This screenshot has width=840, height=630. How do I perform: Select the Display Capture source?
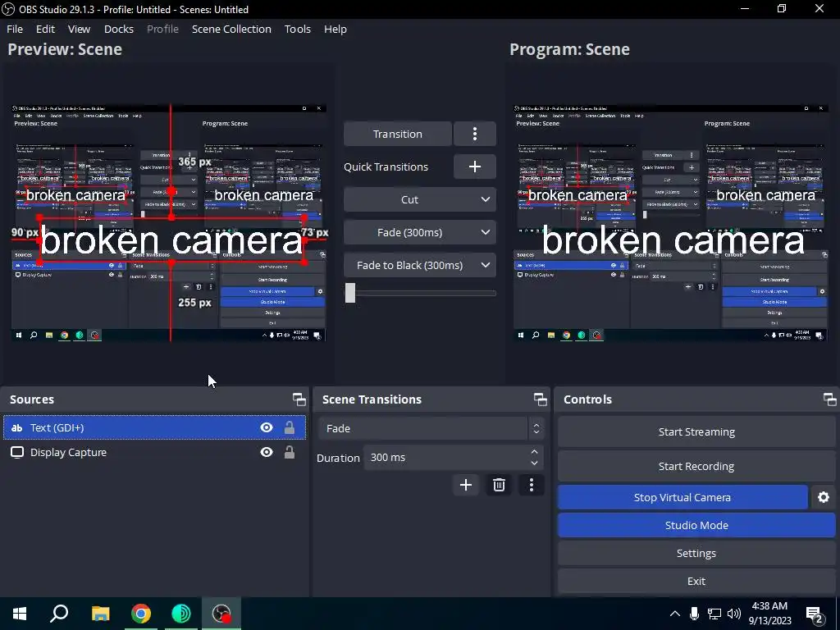point(154,452)
